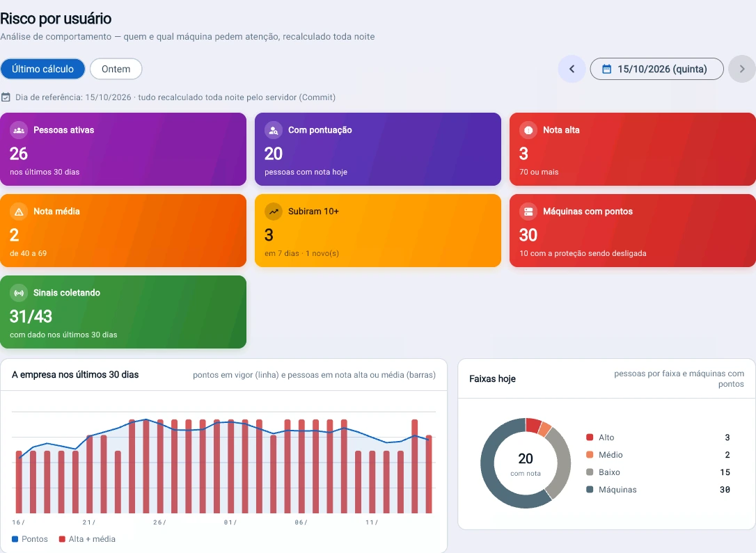Go to the previous day with left chevron
756x553 pixels.
572,69
